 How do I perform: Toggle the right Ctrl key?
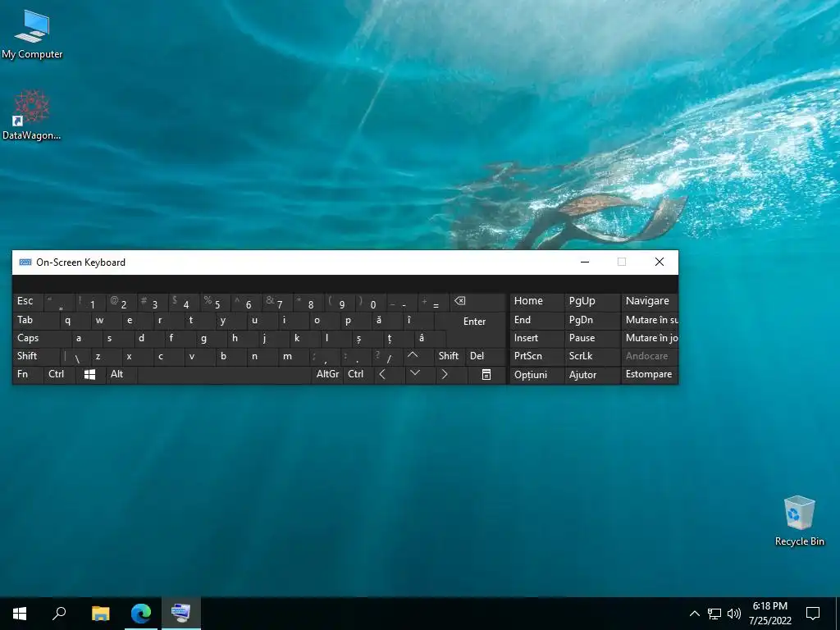point(358,374)
